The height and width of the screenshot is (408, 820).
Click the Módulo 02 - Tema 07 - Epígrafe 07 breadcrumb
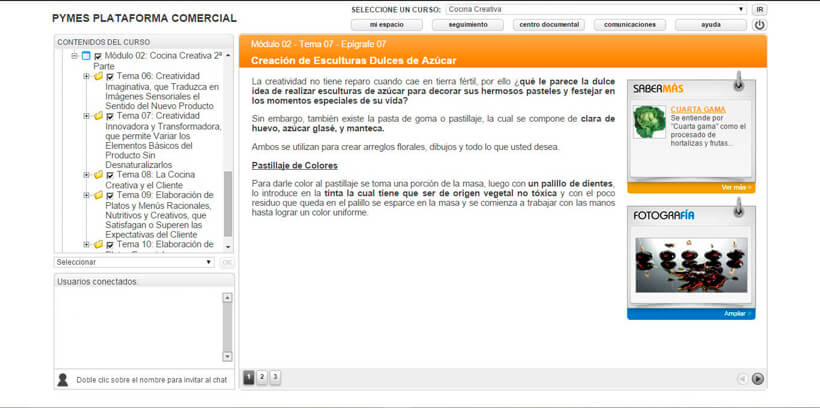click(318, 44)
